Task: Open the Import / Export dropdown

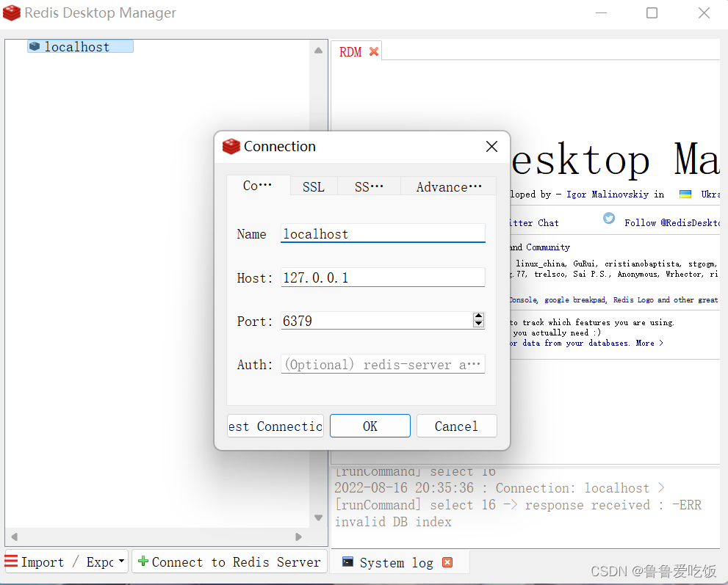Action: click(66, 562)
